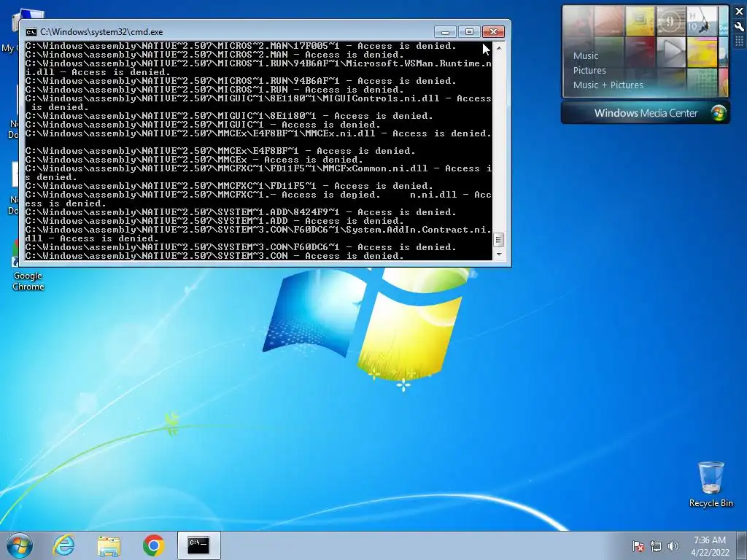
Task: Open the cmd.exe title bar system icon
Action: 31,32
